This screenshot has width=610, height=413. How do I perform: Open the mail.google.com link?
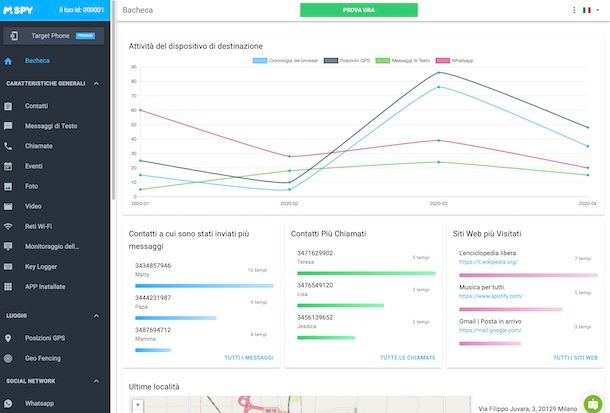(x=490, y=331)
